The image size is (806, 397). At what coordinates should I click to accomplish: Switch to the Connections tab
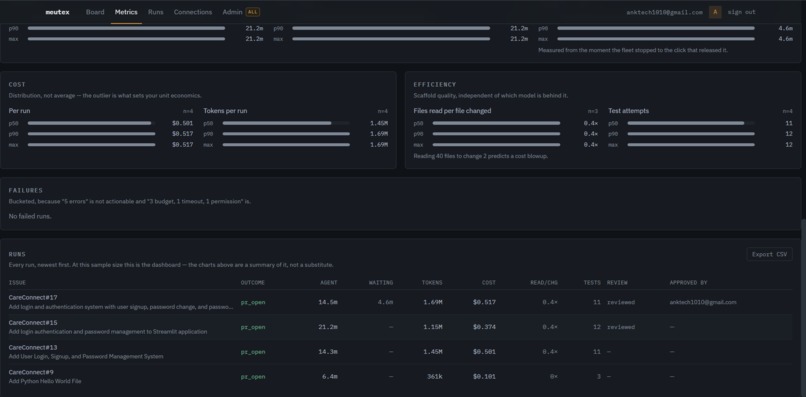click(193, 12)
